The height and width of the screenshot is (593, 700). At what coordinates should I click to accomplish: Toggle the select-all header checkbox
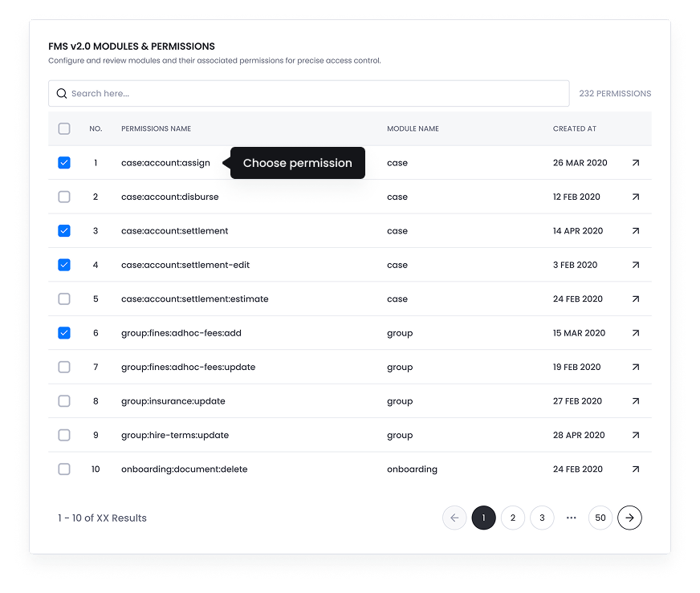point(64,128)
